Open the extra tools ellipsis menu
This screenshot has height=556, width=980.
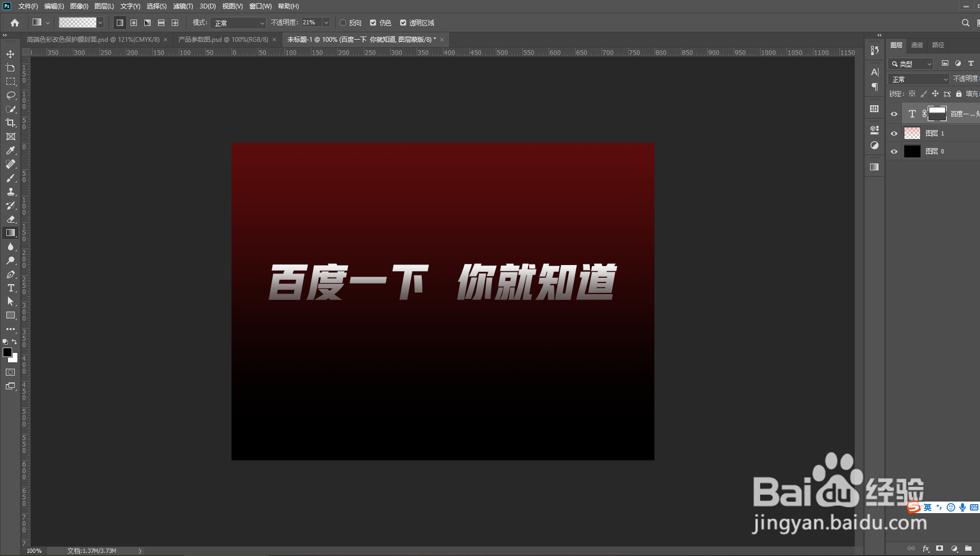[10, 329]
